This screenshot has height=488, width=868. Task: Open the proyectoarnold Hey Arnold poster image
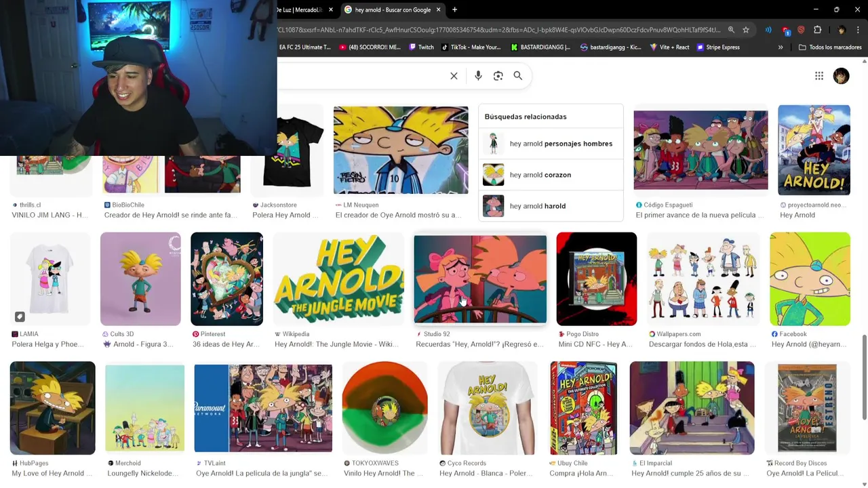point(814,150)
